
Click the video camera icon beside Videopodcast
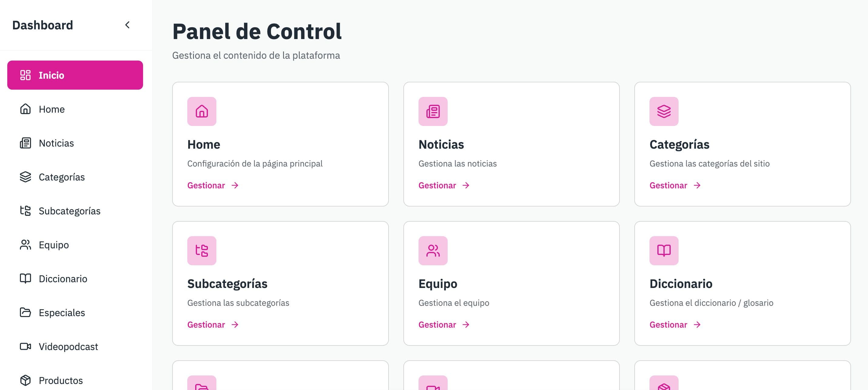(x=25, y=347)
